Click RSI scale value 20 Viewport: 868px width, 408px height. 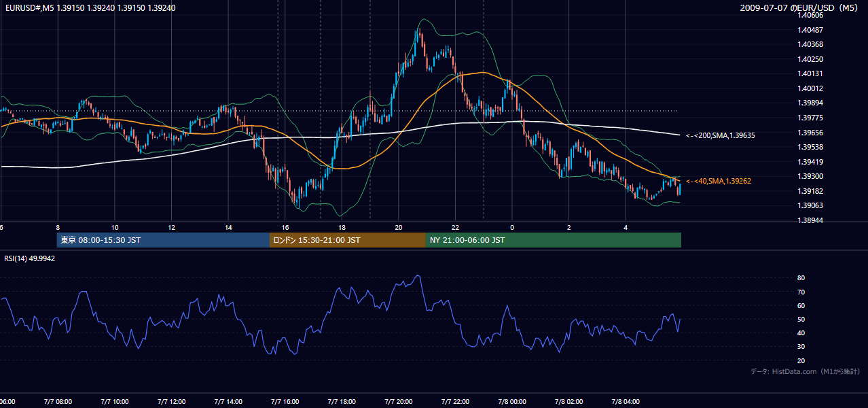point(801,360)
